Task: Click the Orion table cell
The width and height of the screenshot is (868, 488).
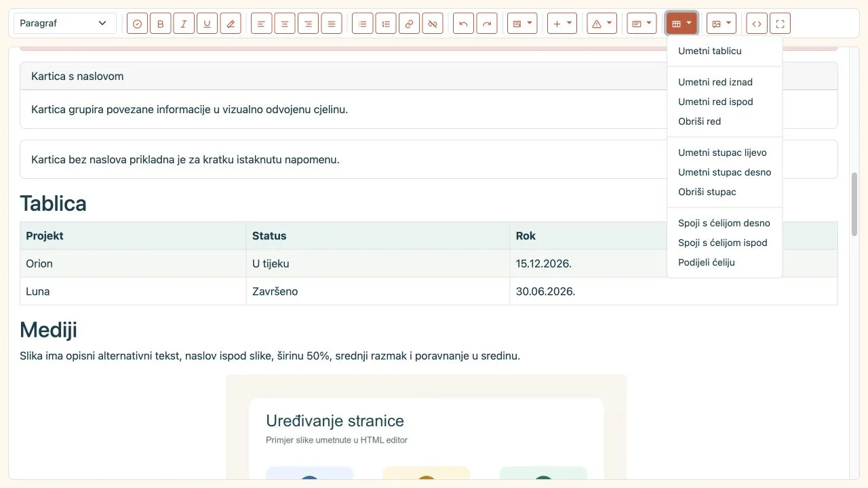Action: tap(133, 264)
